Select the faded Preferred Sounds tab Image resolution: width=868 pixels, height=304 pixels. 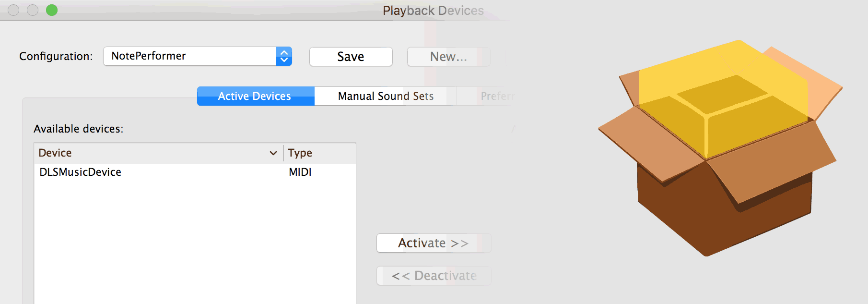pos(498,96)
